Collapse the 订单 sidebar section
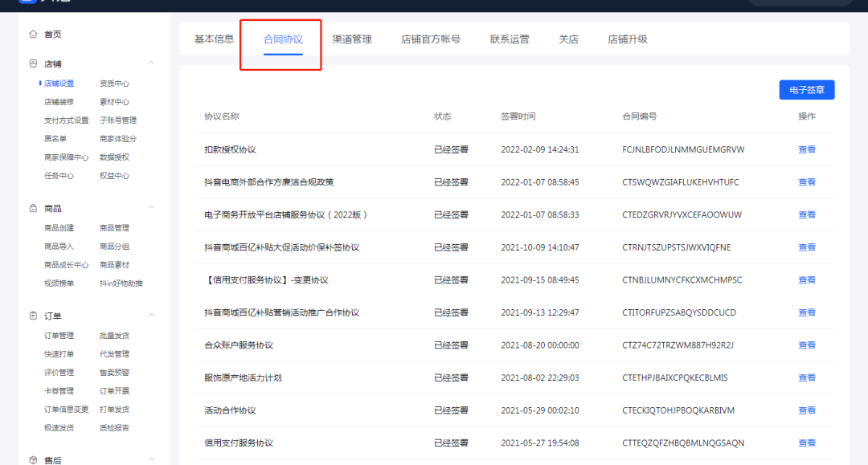Image resolution: width=868 pixels, height=465 pixels. [x=151, y=315]
